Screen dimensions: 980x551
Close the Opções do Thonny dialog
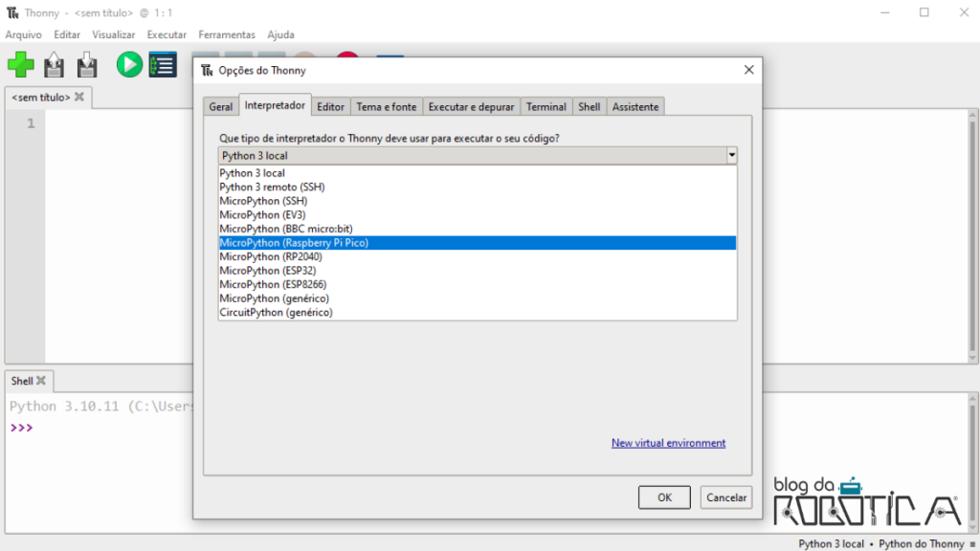coord(748,70)
